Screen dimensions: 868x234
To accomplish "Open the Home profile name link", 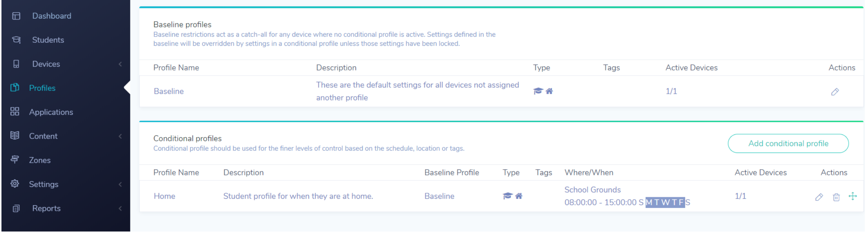I will (x=165, y=196).
